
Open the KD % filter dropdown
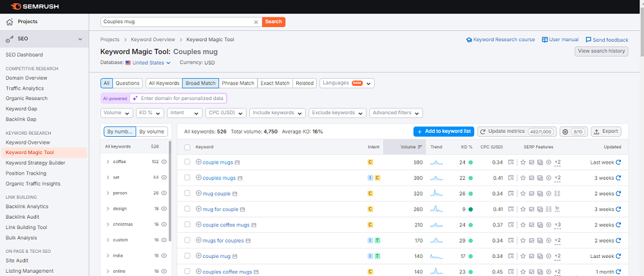tap(150, 113)
